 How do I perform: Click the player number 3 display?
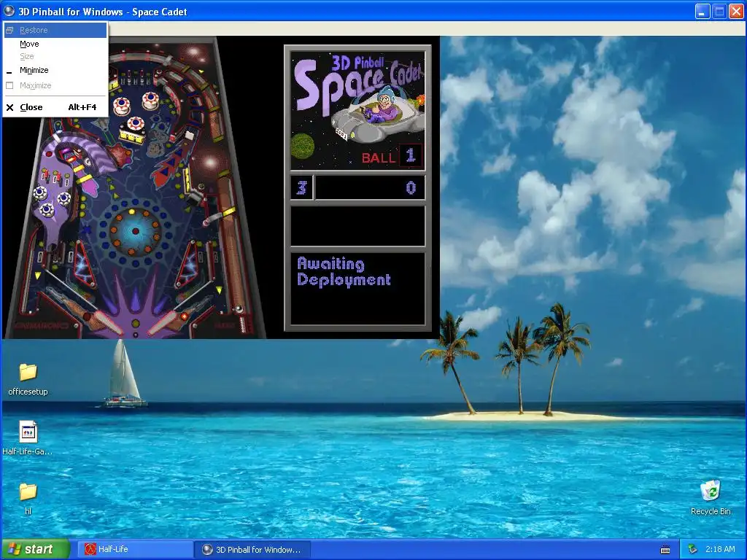(301, 187)
